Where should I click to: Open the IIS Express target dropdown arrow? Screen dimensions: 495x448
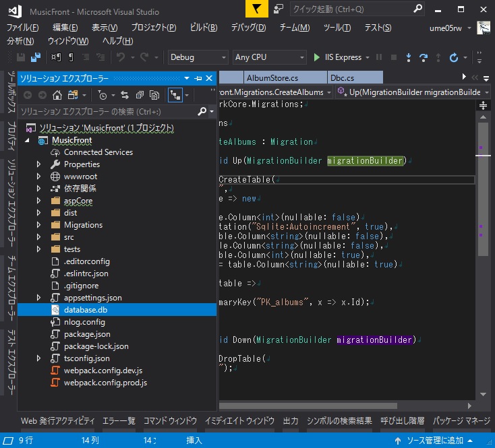[x=368, y=57]
